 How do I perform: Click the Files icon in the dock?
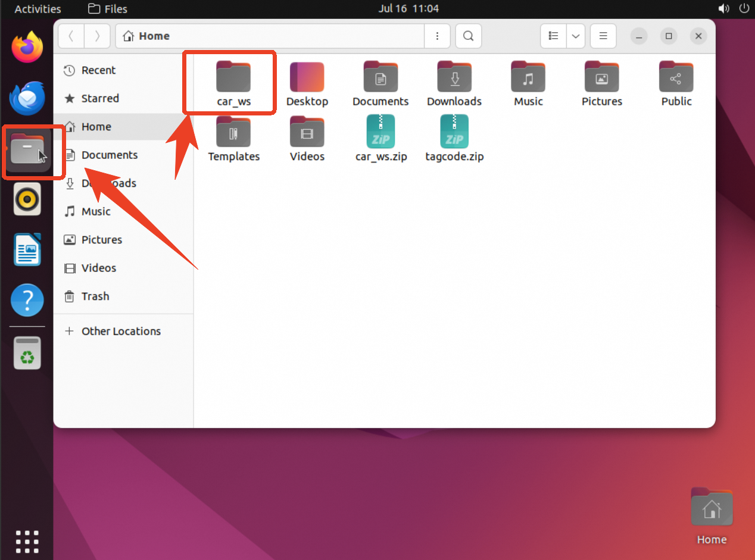pos(27,149)
